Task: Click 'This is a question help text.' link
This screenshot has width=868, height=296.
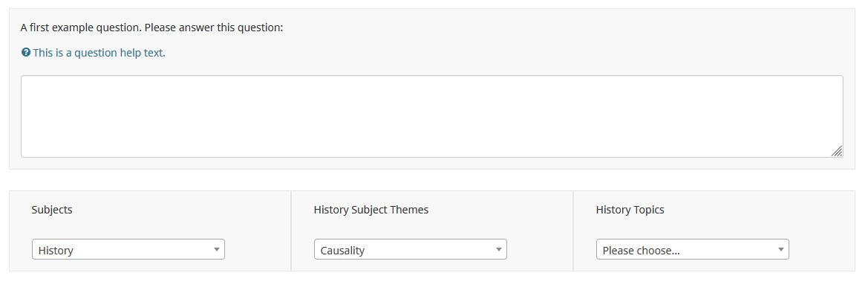Action: (99, 53)
